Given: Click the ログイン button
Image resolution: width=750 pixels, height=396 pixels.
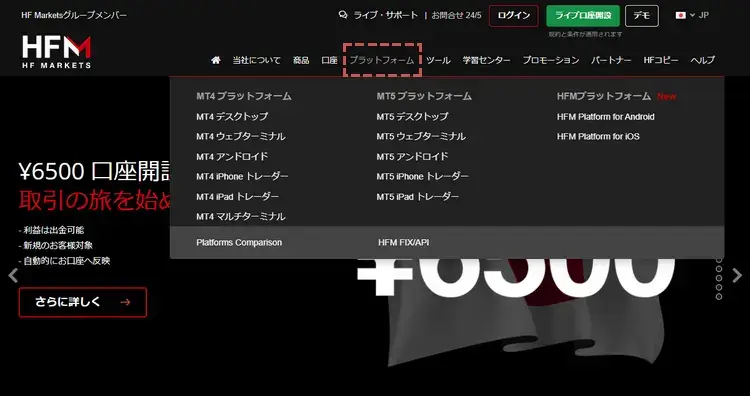Looking at the screenshot, I should 514,16.
